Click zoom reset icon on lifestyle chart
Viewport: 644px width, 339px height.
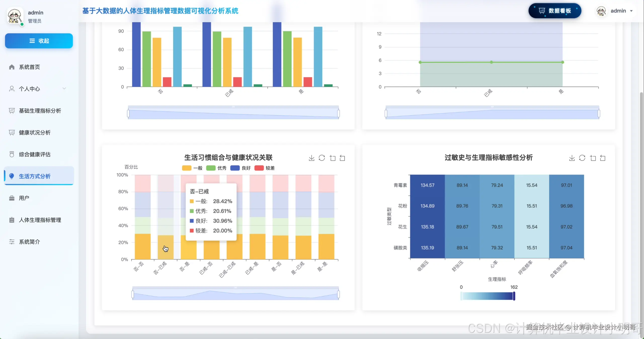(342, 158)
